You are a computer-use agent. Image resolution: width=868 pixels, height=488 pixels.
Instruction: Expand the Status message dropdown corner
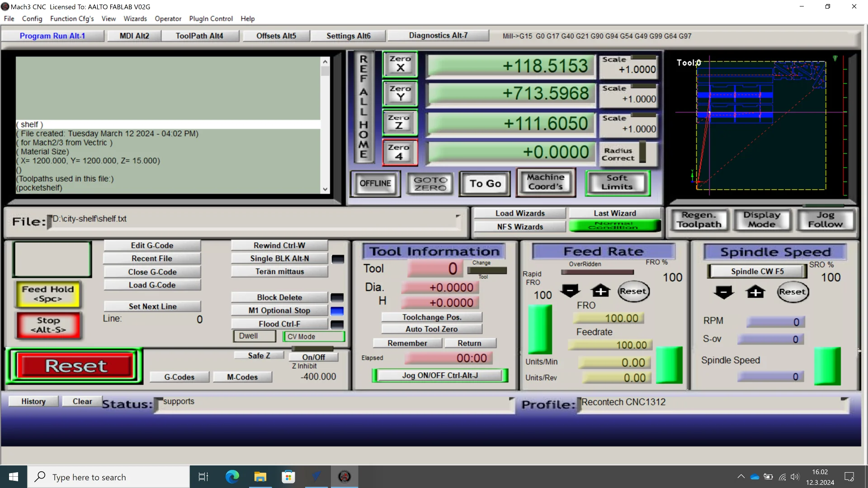511,399
